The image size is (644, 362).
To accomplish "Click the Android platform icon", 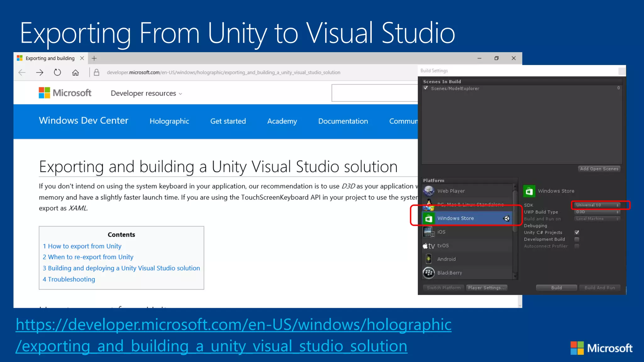I will tap(429, 259).
